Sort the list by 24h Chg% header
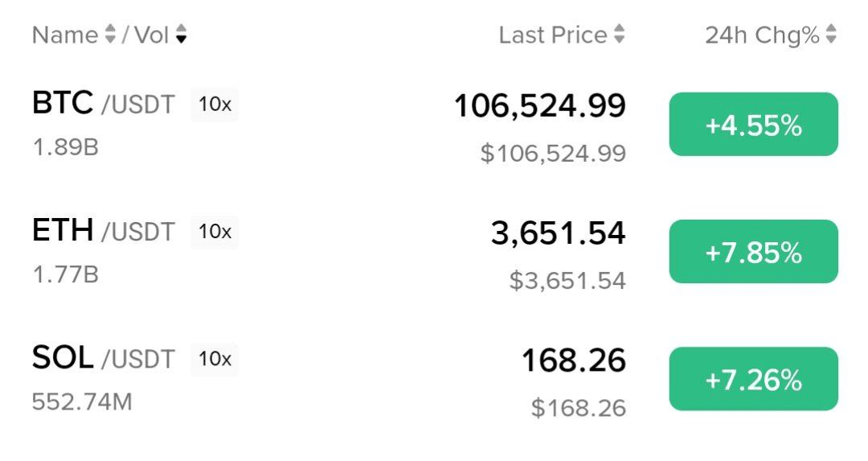868x461 pixels. [762, 35]
